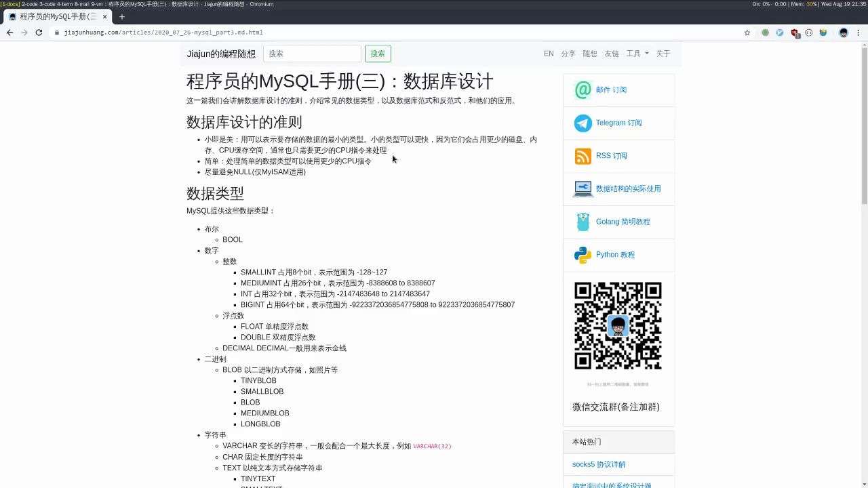Open the Telegram 订阅 link
The height and width of the screenshot is (488, 868).
point(618,123)
